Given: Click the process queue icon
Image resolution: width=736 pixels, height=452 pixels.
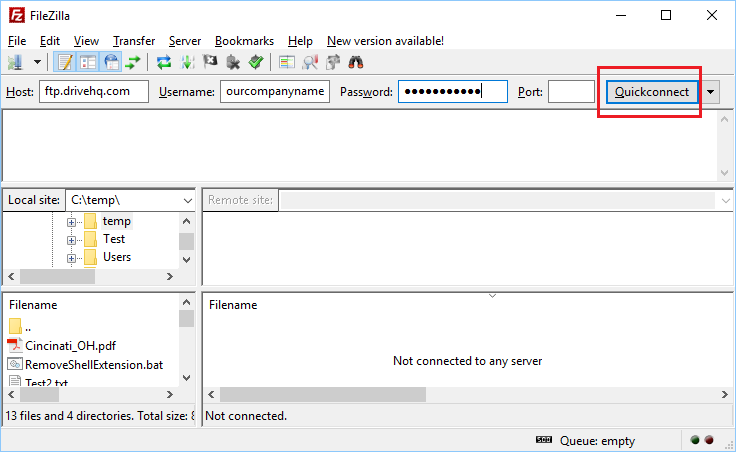Looking at the screenshot, I should point(187,62).
